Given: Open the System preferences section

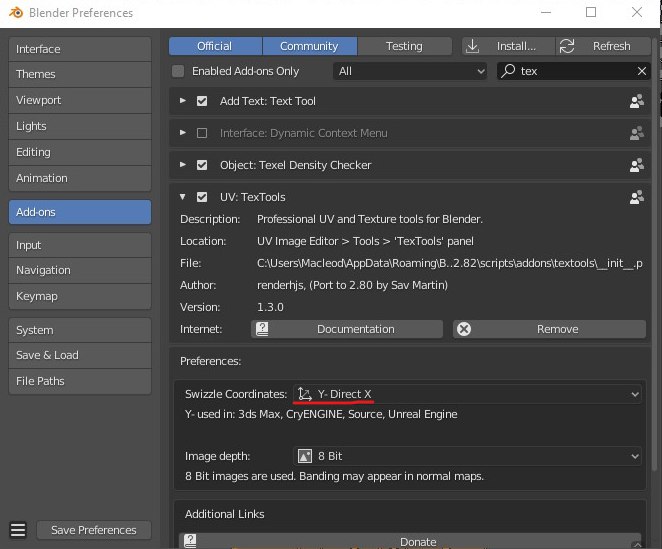Looking at the screenshot, I should click(x=80, y=330).
